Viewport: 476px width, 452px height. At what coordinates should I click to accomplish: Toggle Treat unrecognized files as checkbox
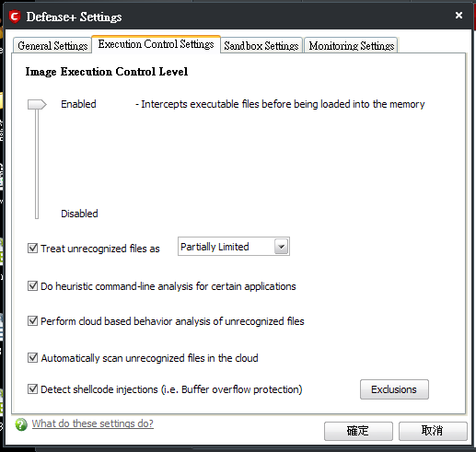pos(32,248)
